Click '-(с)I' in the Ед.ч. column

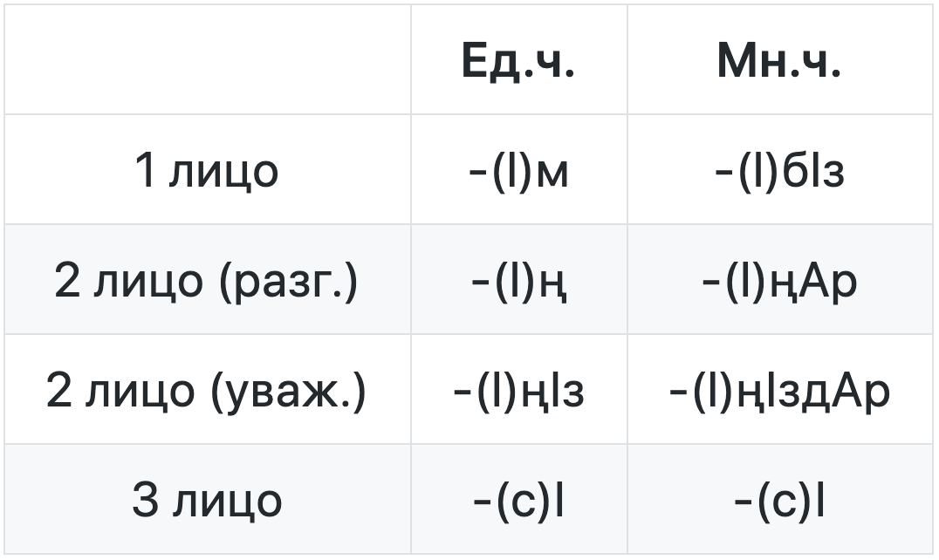coord(518,501)
